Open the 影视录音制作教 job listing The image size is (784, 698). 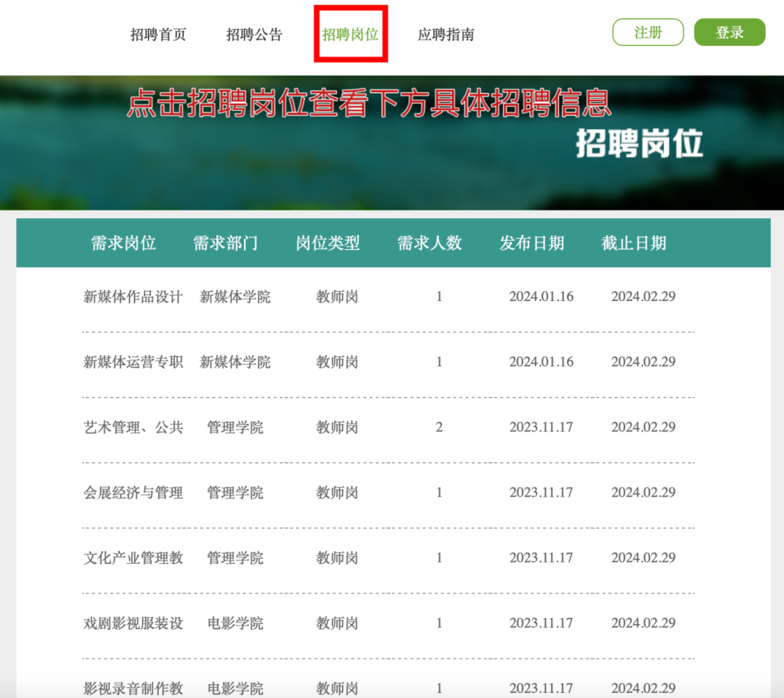133,688
